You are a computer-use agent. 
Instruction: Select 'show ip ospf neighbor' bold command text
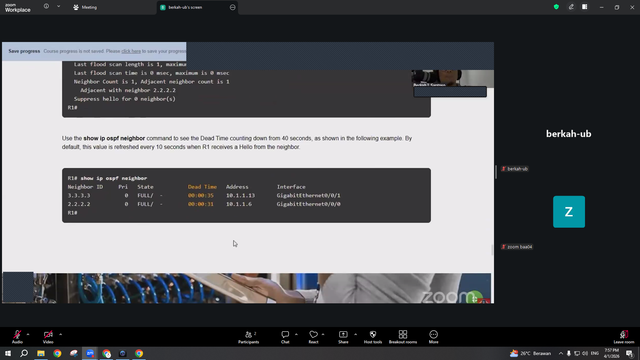114,138
